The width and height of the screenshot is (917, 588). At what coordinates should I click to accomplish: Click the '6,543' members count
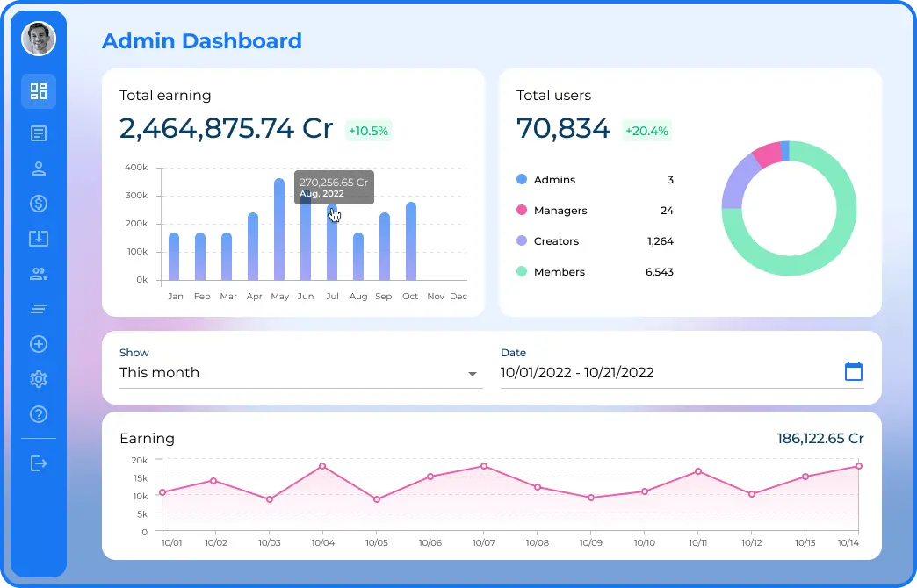tap(659, 272)
